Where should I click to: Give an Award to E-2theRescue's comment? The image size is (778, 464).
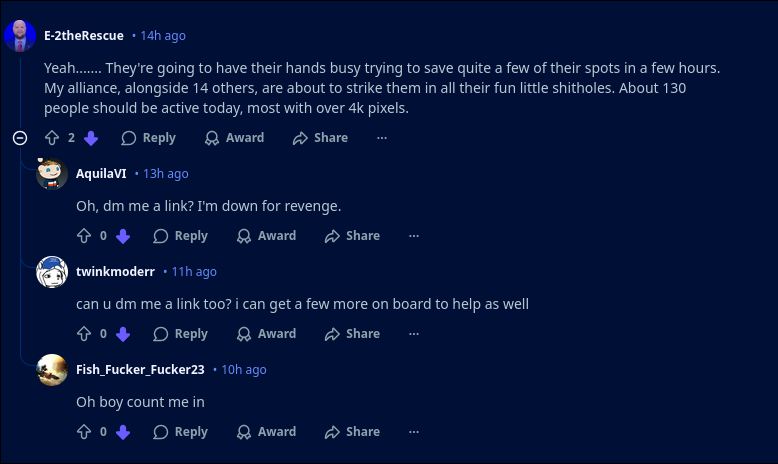point(234,138)
